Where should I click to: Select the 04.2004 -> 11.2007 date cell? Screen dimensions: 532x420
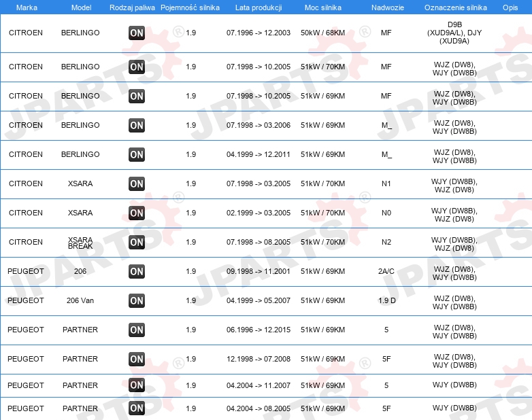click(x=259, y=385)
